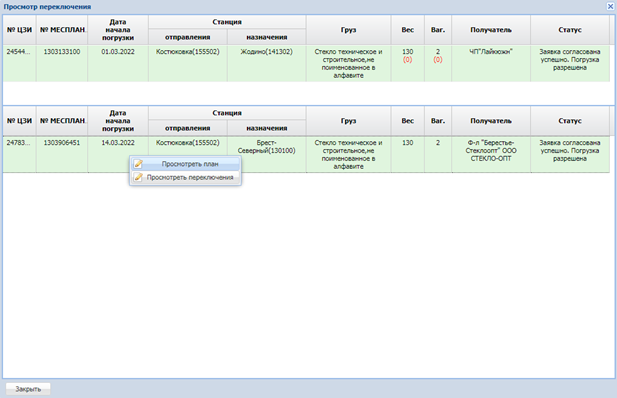Image resolution: width=617 pixels, height=398 pixels.
Task: Select 'Просмотреть план' in the context menu
Action: pyautogui.click(x=185, y=164)
